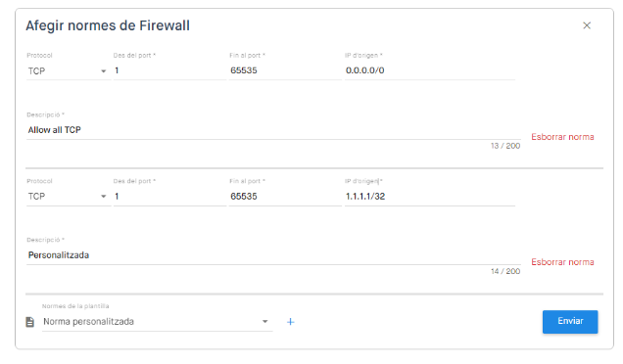
Task: Click the Afegir normes de Firewall title
Action: click(108, 25)
